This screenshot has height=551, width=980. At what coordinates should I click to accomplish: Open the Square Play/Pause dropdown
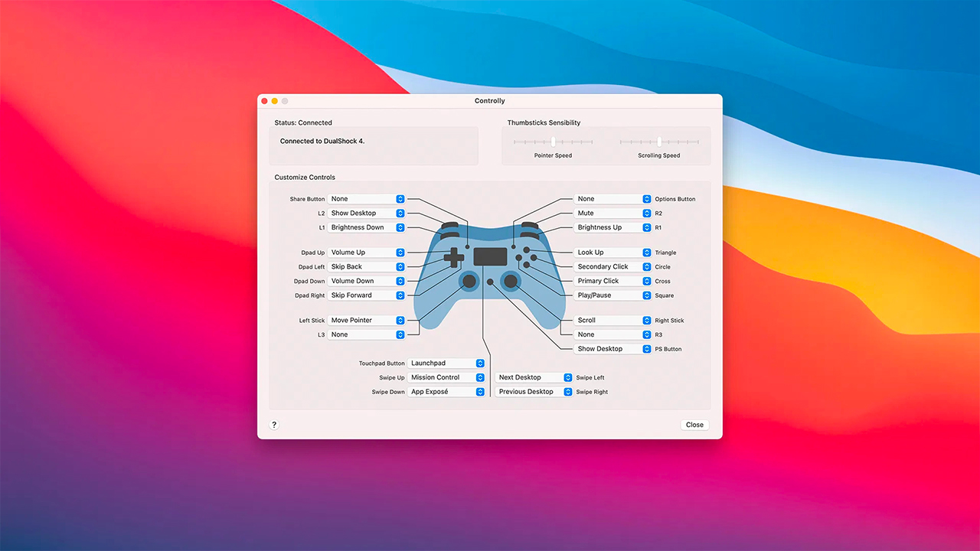pyautogui.click(x=613, y=295)
